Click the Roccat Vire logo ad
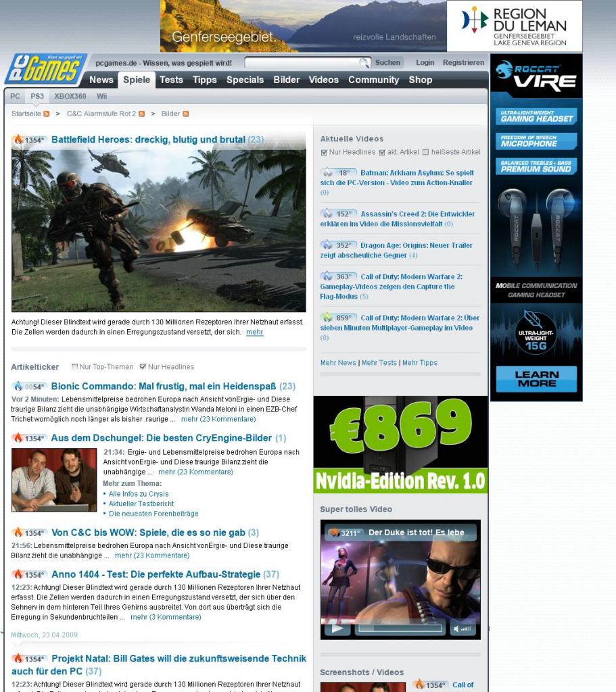 pyautogui.click(x=536, y=76)
